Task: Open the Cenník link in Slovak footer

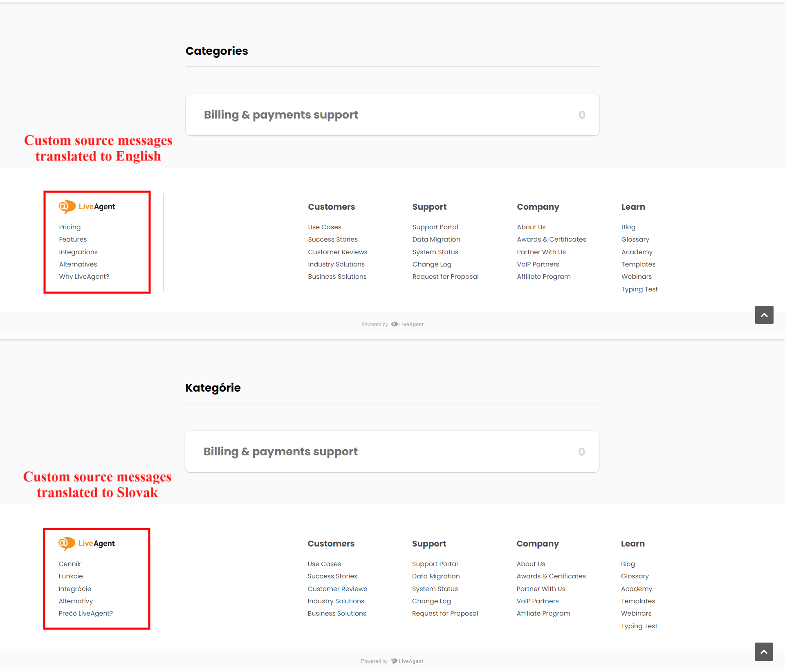Action: pos(70,564)
